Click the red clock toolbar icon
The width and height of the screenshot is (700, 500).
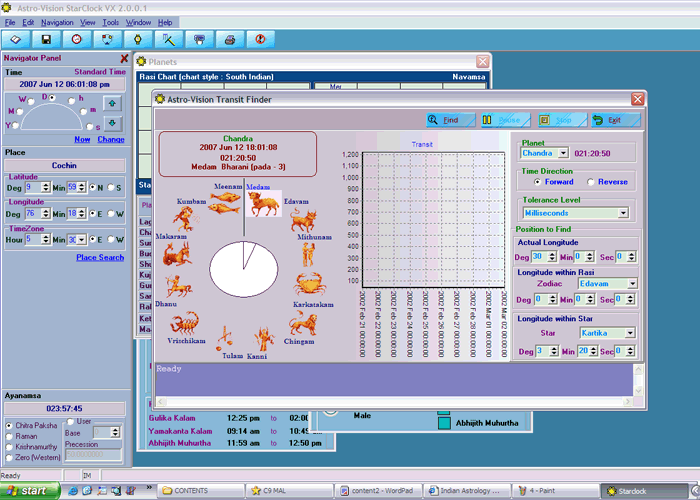click(77, 40)
